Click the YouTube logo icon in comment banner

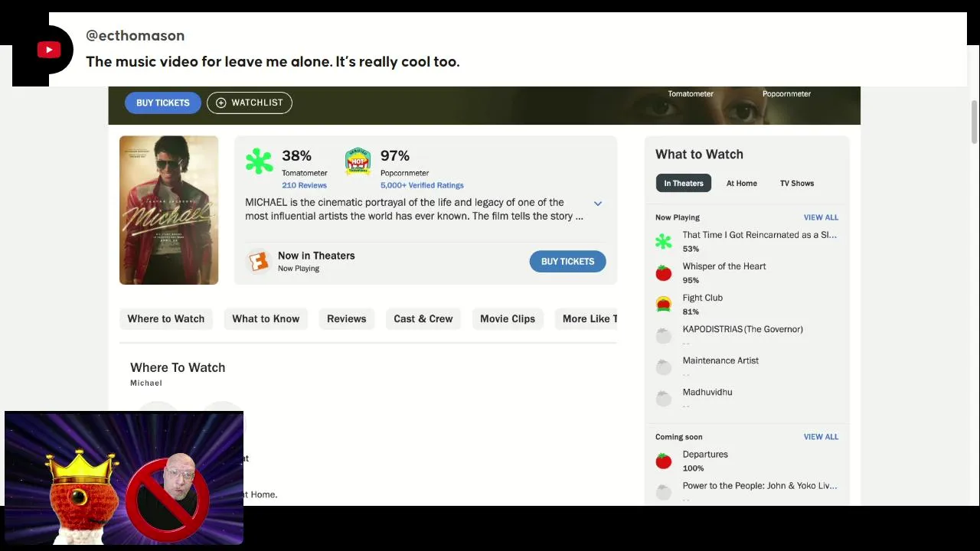(x=49, y=50)
